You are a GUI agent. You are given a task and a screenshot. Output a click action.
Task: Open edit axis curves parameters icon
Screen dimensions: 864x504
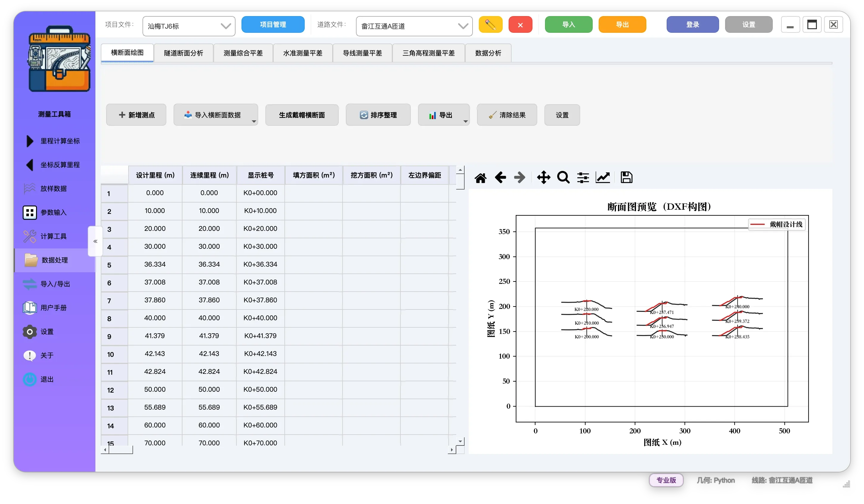(x=603, y=178)
